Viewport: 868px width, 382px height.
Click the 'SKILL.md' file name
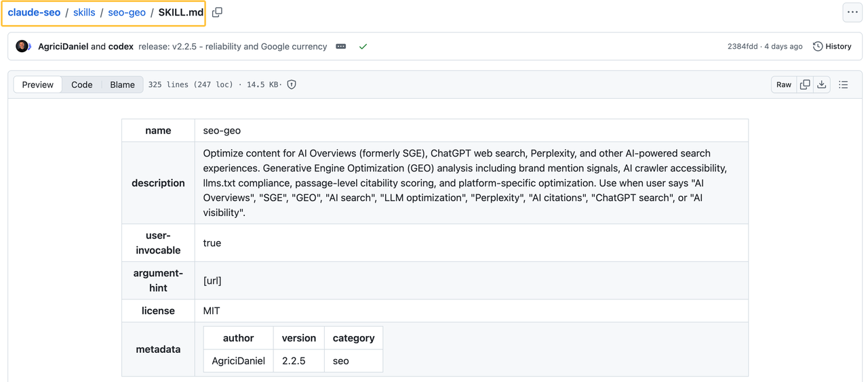click(x=181, y=12)
